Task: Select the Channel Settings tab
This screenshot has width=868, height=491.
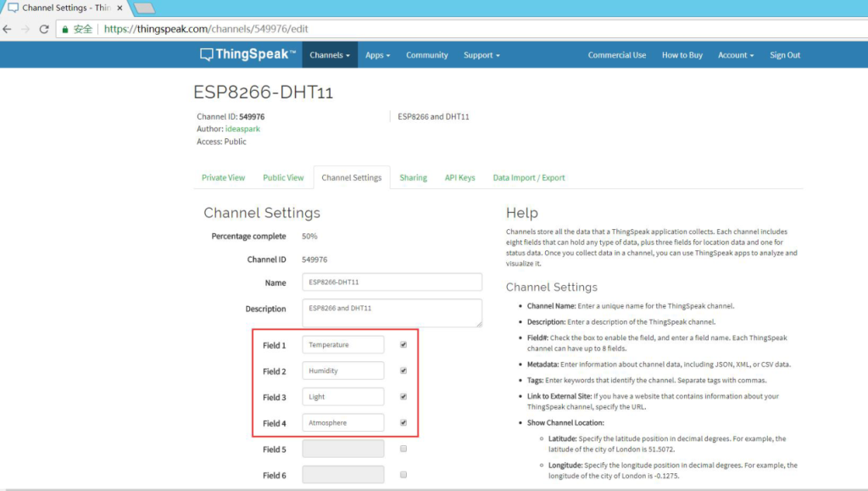Action: pos(352,178)
